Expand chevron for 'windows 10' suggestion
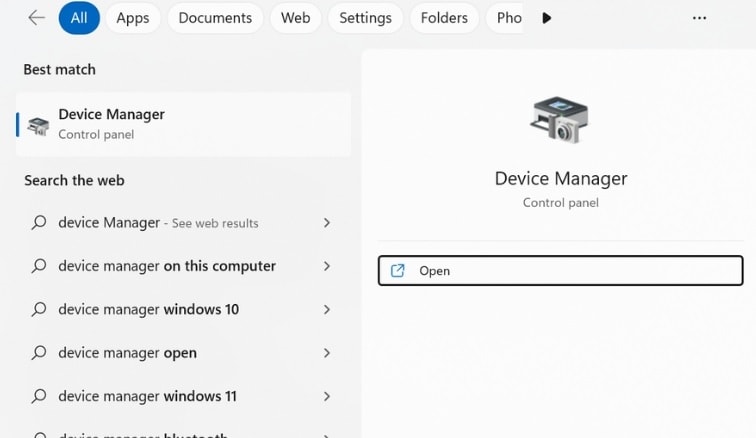756x438 pixels. [x=327, y=309]
